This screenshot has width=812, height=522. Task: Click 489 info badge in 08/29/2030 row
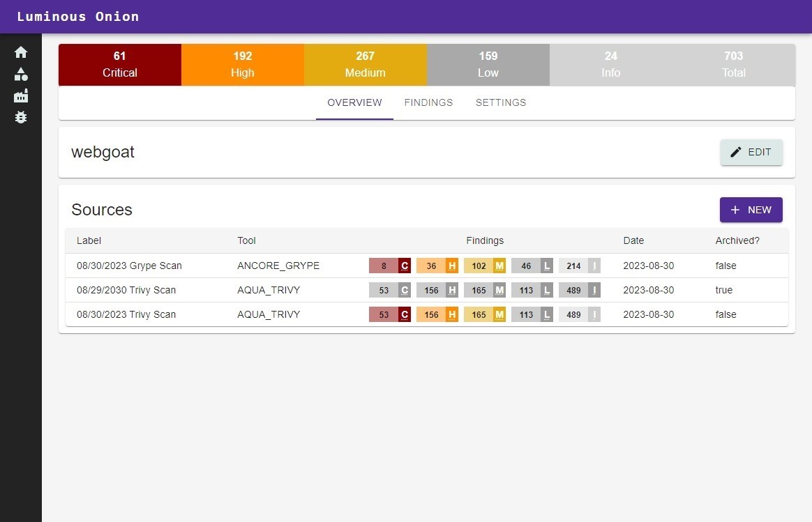[580, 290]
